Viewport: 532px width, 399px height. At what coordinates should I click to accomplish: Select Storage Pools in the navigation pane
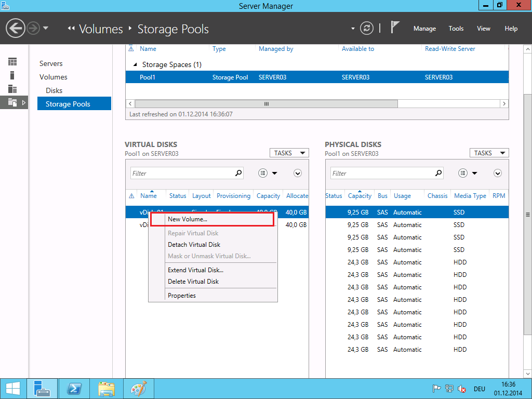click(x=74, y=103)
